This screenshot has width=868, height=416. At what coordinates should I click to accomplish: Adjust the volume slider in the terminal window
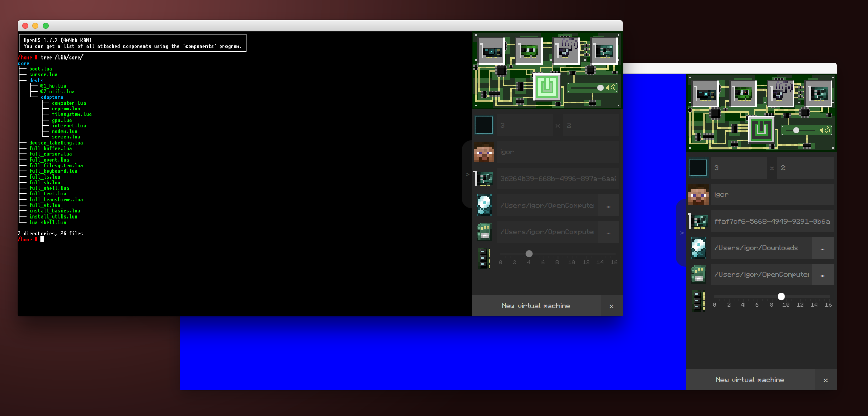click(x=587, y=88)
